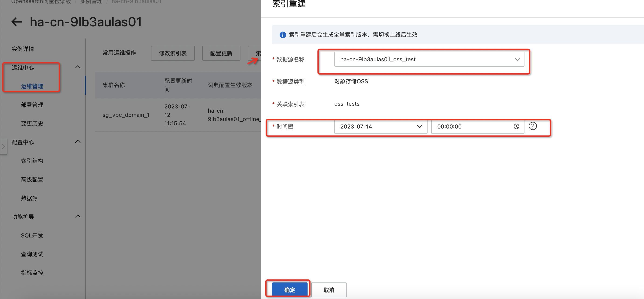Click the back arrow beside instance name
The height and width of the screenshot is (299, 644).
click(x=17, y=22)
